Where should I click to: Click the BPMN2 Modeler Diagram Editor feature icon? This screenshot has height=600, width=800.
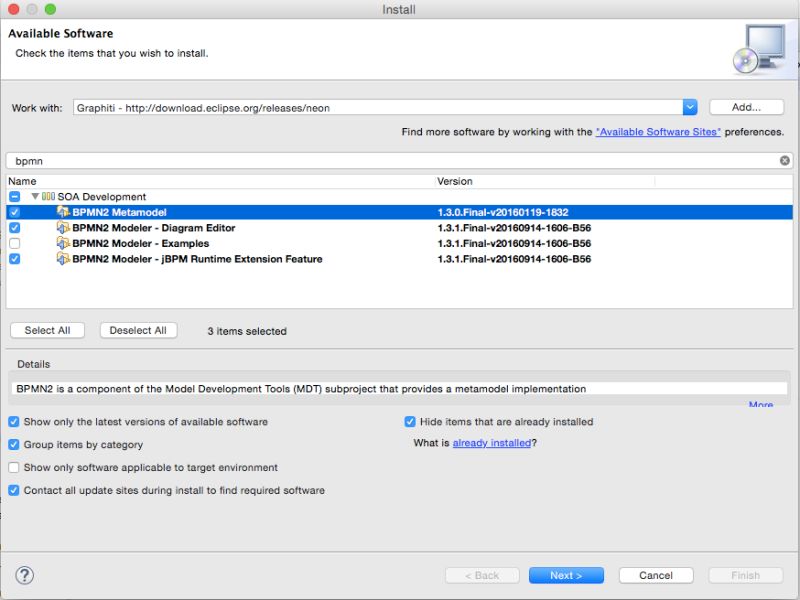[63, 228]
